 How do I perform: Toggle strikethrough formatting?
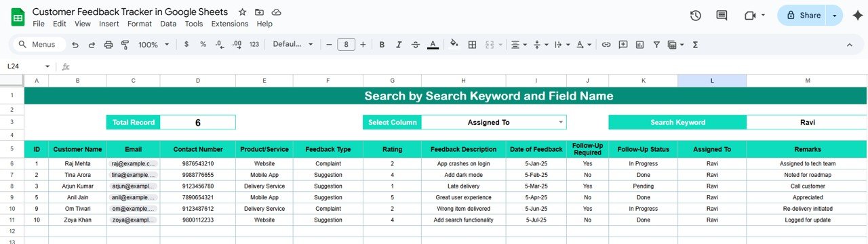coord(416,45)
